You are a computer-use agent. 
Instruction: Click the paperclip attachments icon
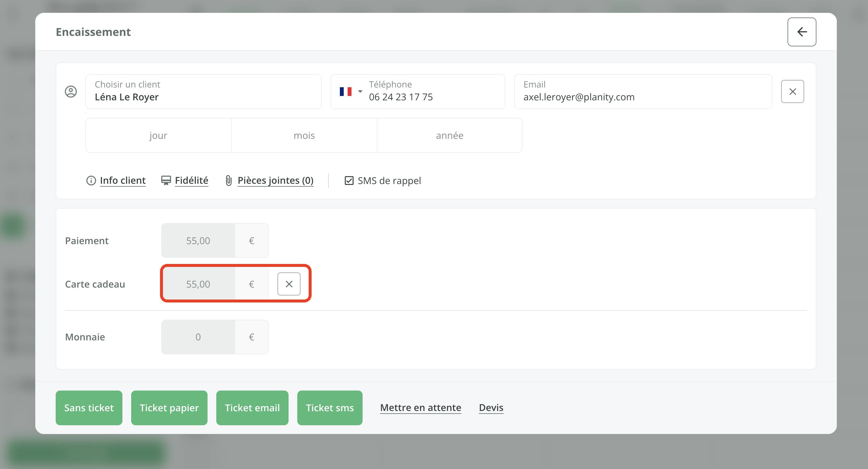pyautogui.click(x=229, y=180)
